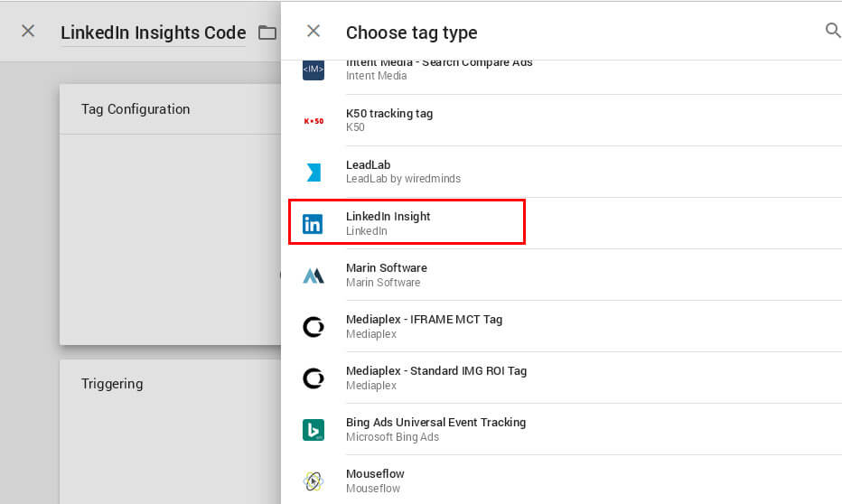Click the Mediaplex IFRAME MCT Tag logo icon
Viewport: 842px width, 504px height.
[x=313, y=326]
